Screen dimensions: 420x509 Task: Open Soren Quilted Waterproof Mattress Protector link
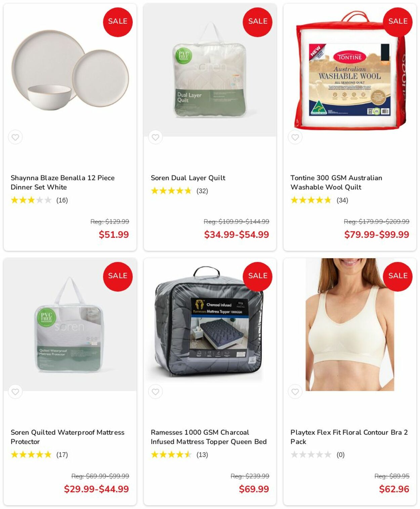68,437
